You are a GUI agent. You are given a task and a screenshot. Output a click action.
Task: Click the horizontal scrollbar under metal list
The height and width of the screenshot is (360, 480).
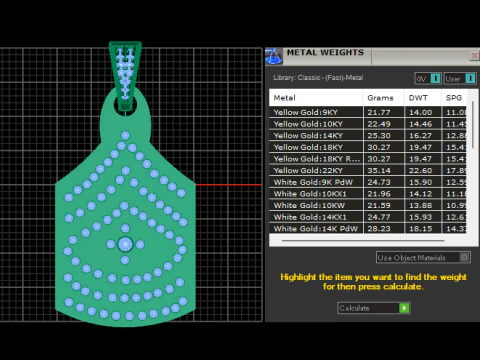click(363, 240)
